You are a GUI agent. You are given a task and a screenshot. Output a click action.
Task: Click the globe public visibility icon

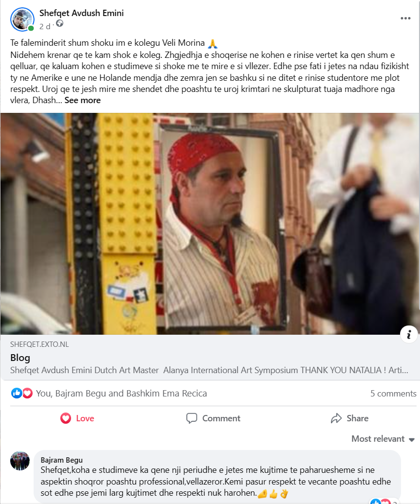click(x=59, y=23)
